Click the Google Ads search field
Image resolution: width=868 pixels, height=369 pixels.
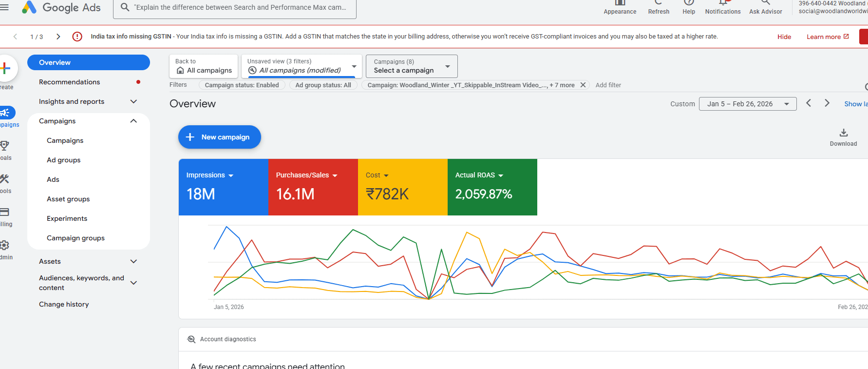(235, 7)
